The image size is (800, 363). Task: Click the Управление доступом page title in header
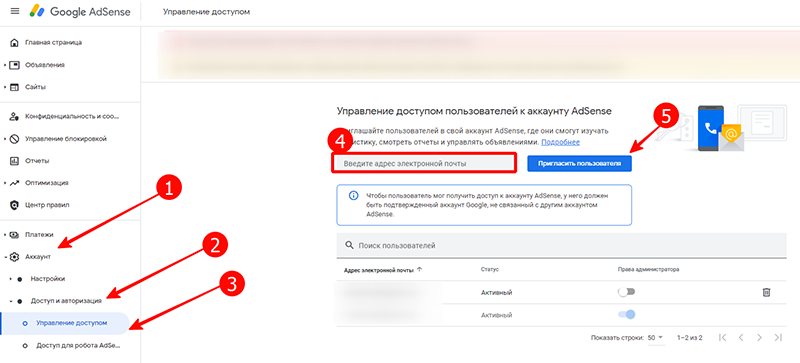pos(206,11)
